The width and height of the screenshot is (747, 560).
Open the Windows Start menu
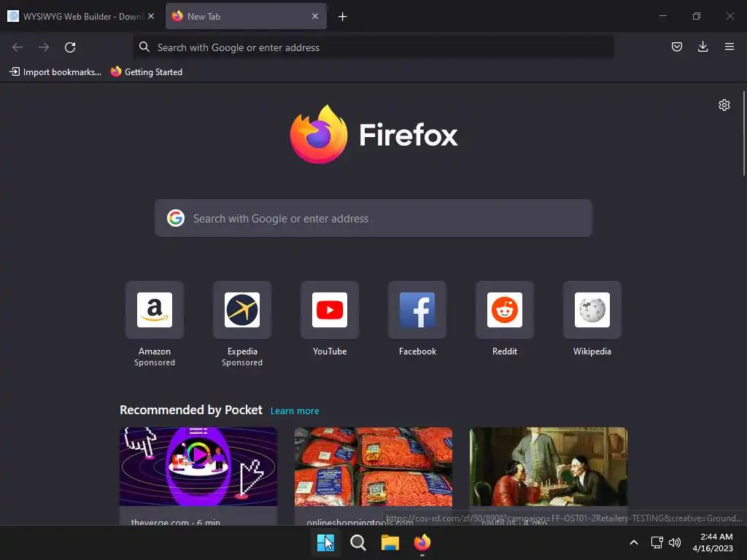(326, 542)
